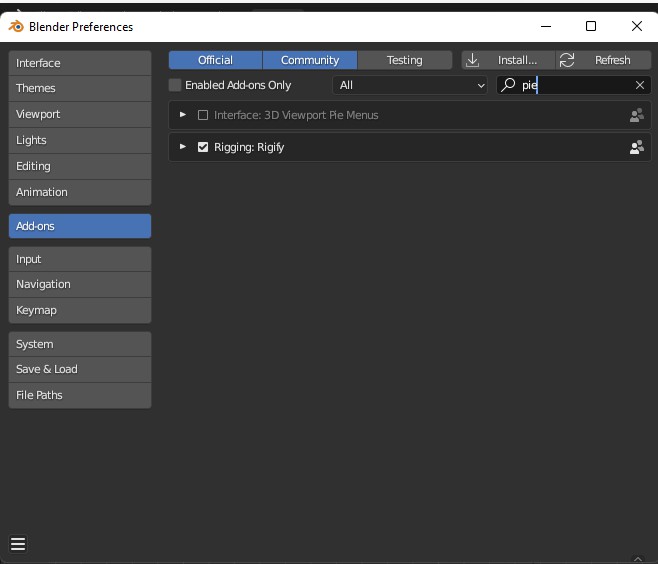Open the Save & Load section

(x=80, y=369)
